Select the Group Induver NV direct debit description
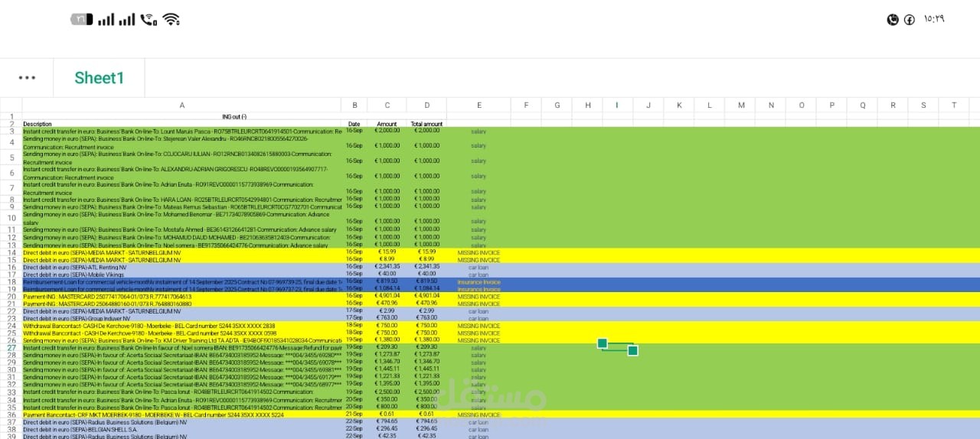 point(181,318)
